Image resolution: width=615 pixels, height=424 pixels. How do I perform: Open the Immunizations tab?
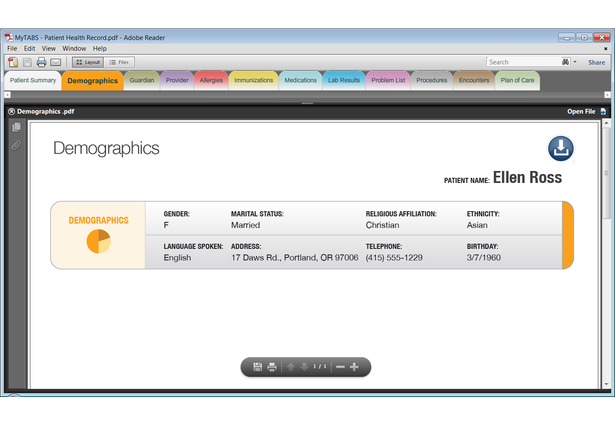pos(253,80)
